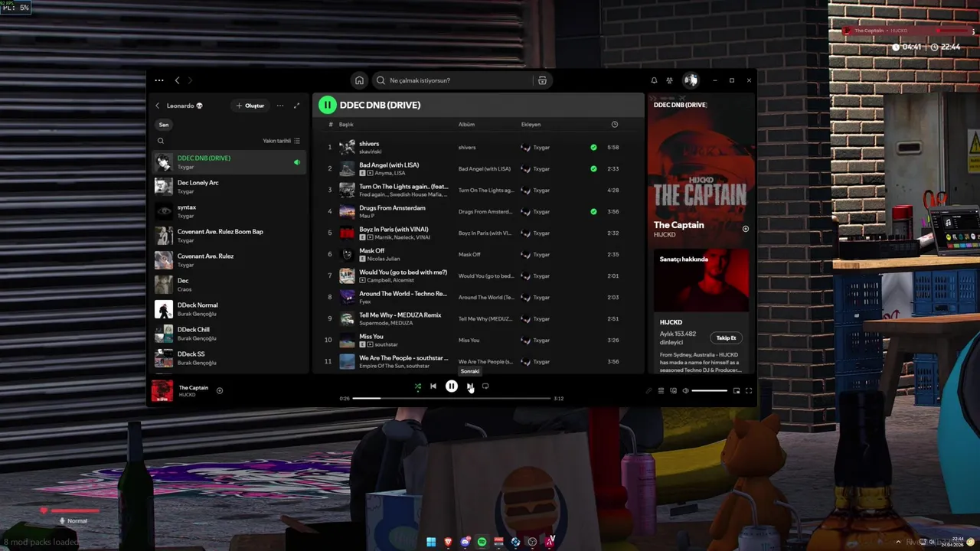Open the three-dot app menu at top left
The height and width of the screenshot is (551, 980).
(x=158, y=80)
